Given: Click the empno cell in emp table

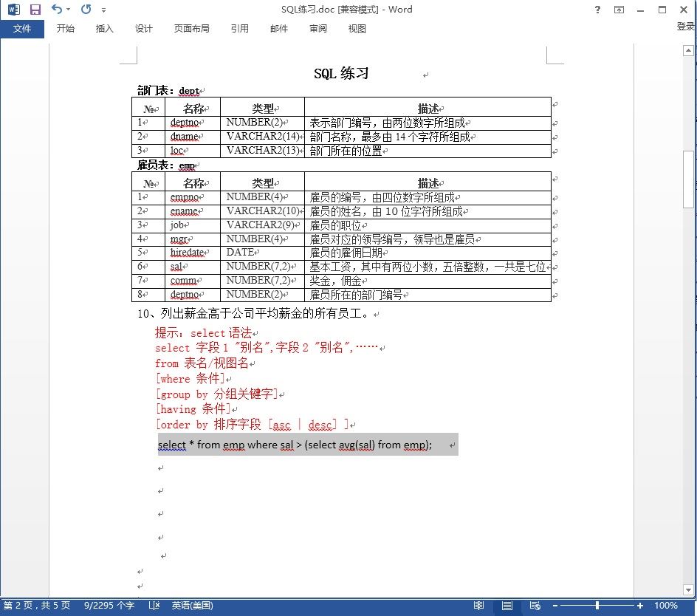Looking at the screenshot, I should (193, 197).
